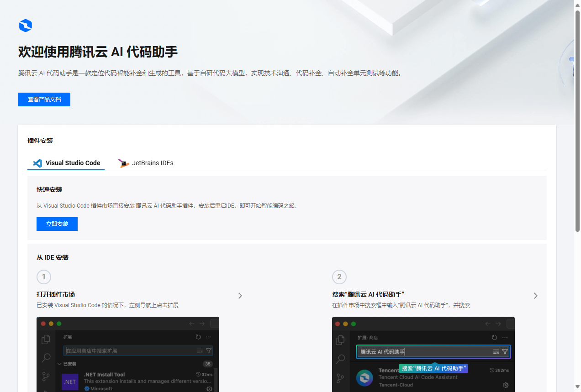Viewport: 581px width, 392px height.
Task: Open settings gear on the Tencent Cloud AI Code Assistant extension
Action: (505, 385)
